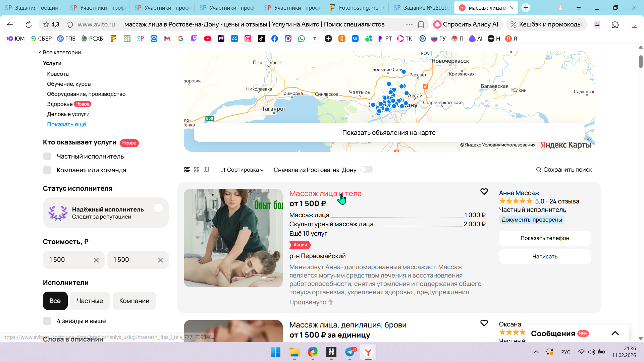Open Красота category
The image size is (644, 362).
(58, 74)
